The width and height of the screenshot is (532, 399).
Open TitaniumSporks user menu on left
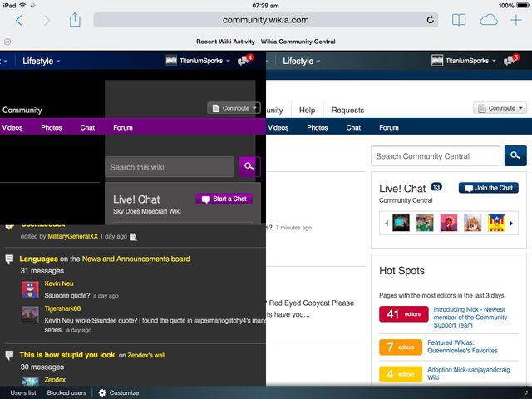click(x=204, y=61)
